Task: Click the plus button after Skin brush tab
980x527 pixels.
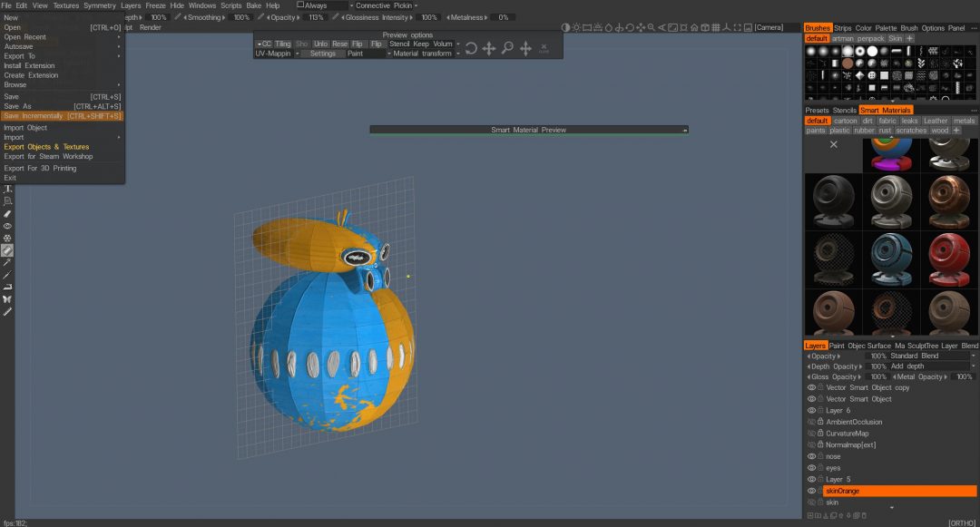Action: point(910,39)
